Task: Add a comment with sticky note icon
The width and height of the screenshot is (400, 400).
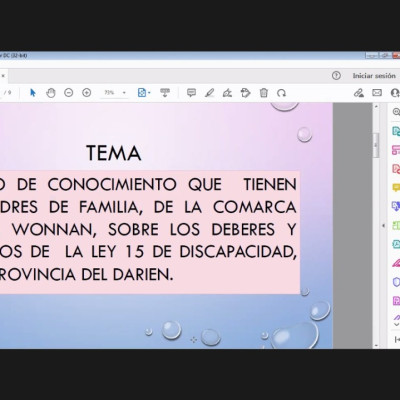Action: (191, 93)
